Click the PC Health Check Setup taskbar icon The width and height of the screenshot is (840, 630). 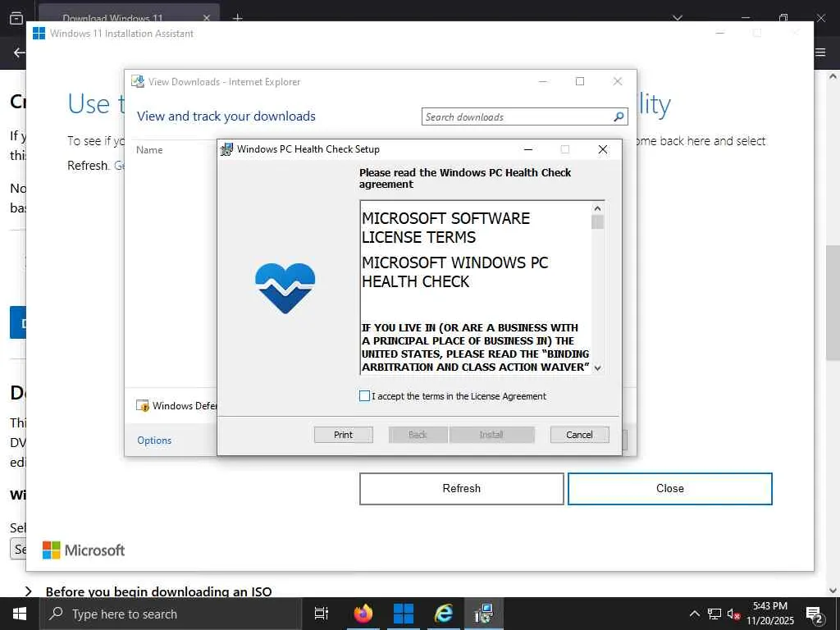tap(484, 614)
